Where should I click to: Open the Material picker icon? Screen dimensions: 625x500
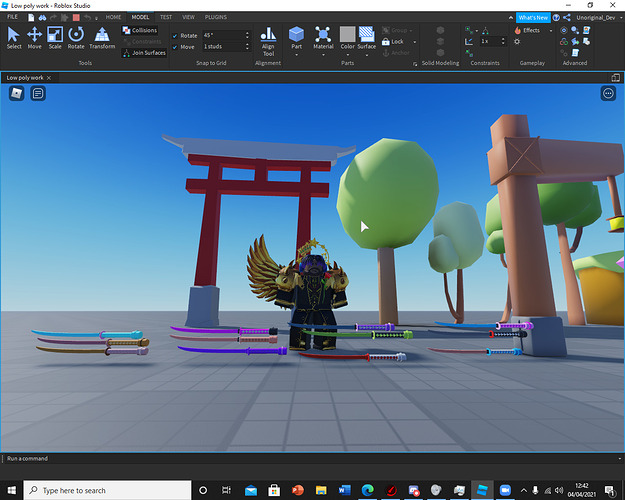pyautogui.click(x=323, y=34)
